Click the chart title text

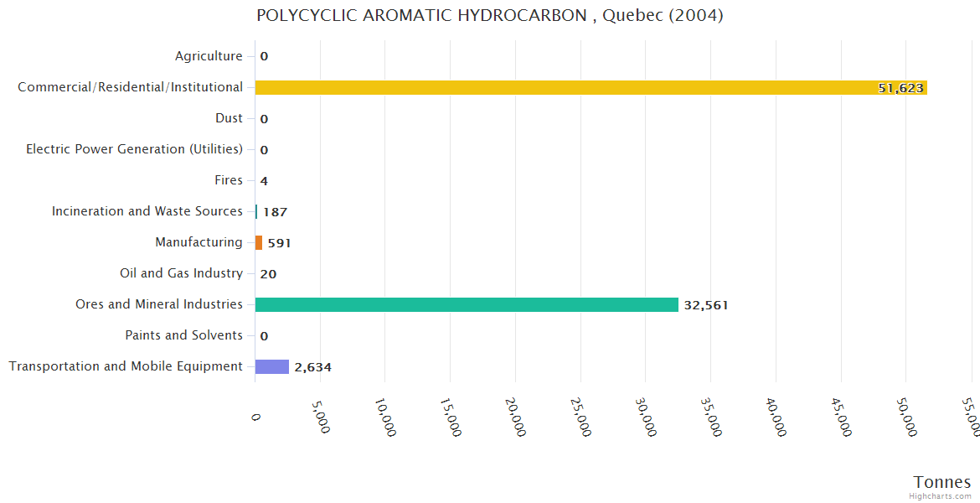click(x=489, y=16)
